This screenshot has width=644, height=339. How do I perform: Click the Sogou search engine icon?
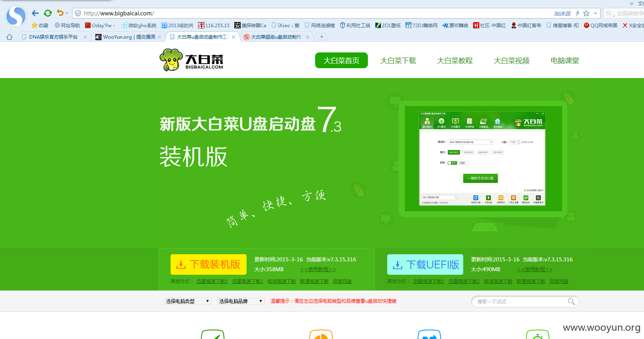click(609, 13)
